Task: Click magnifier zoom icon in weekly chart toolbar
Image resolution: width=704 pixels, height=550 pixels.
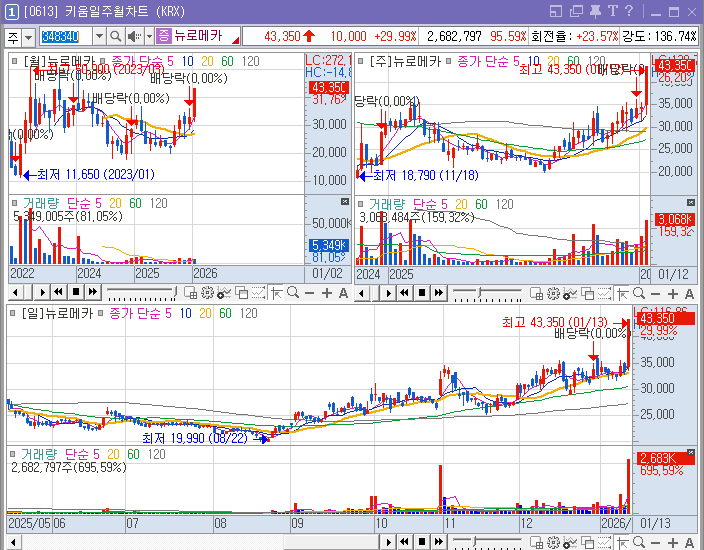Action: tap(639, 294)
